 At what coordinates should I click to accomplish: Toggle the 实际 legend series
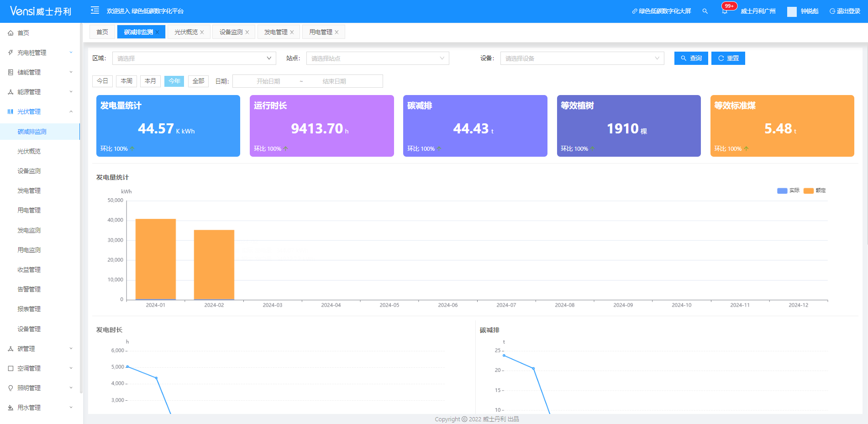coord(788,191)
